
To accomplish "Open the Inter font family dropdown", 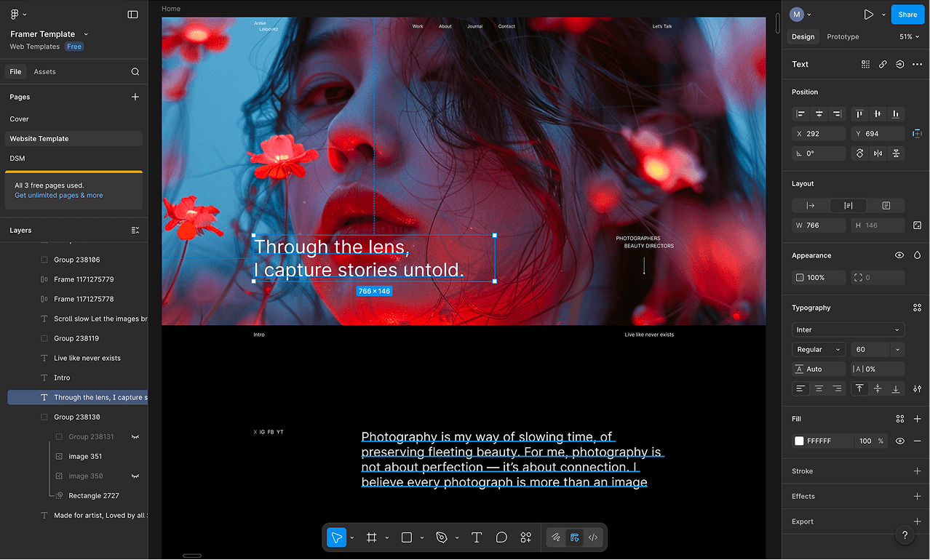I will pos(848,329).
